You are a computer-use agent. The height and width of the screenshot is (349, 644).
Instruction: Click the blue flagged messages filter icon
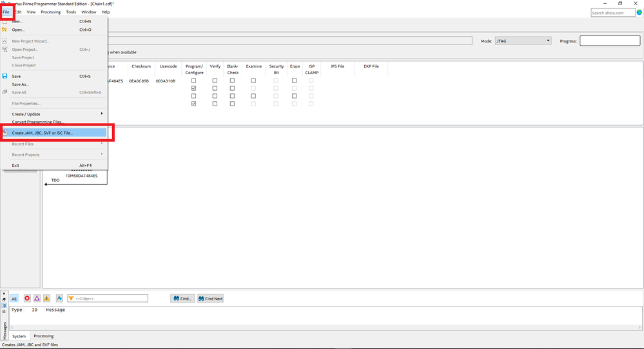click(59, 299)
